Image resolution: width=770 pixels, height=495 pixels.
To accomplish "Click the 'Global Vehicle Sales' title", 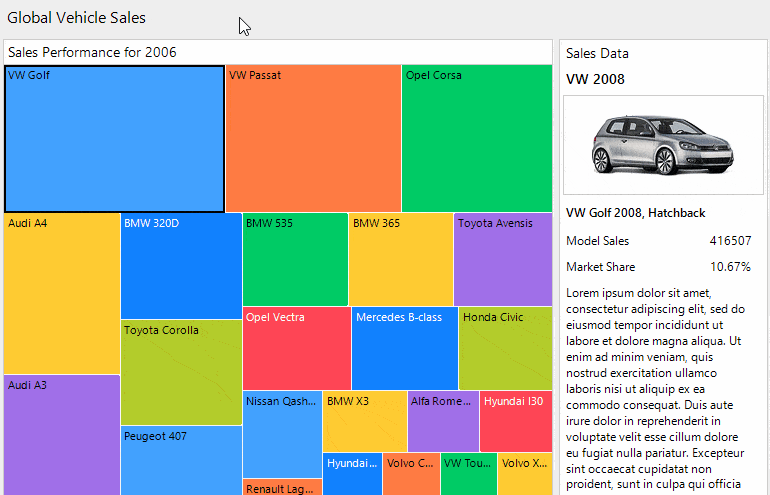I will (x=77, y=18).
